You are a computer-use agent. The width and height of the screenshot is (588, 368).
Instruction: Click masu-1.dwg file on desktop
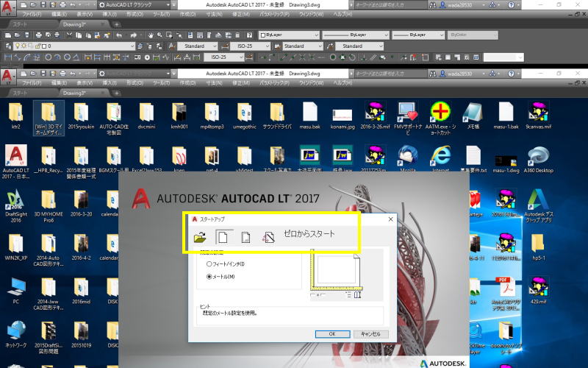[x=506, y=162]
